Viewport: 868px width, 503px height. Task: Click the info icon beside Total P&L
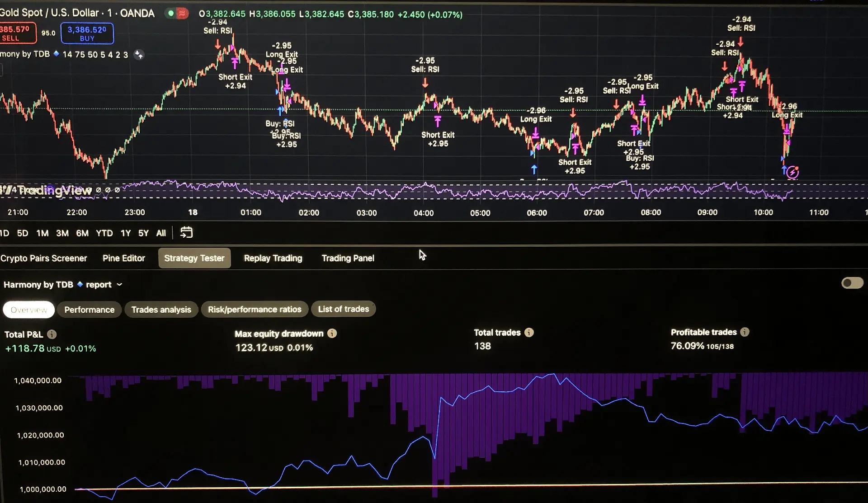[52, 334]
